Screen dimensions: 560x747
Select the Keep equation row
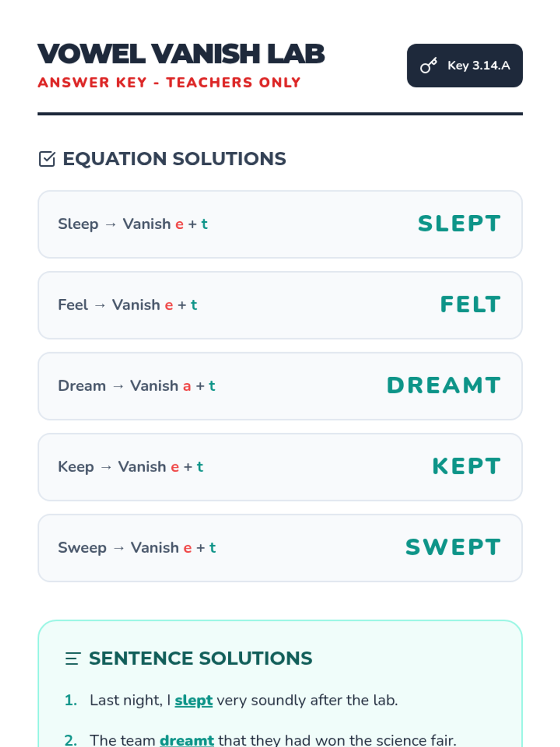280,467
